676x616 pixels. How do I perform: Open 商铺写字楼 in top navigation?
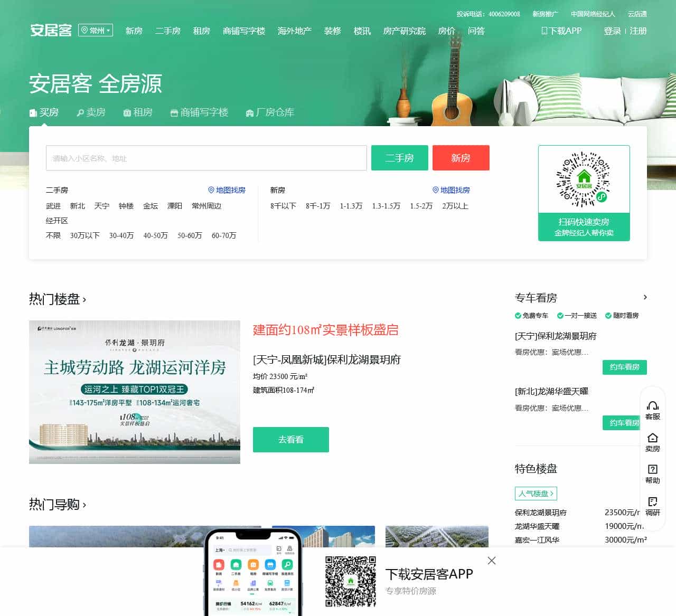(244, 31)
